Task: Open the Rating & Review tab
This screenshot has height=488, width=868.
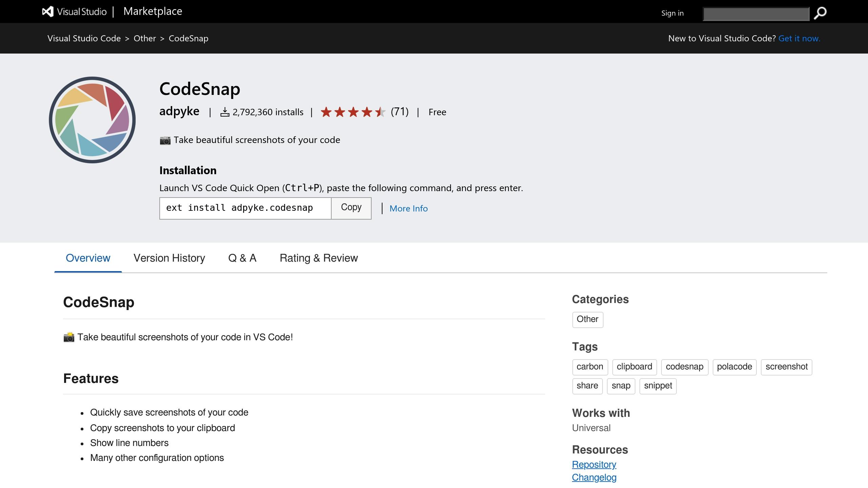Action: point(319,258)
